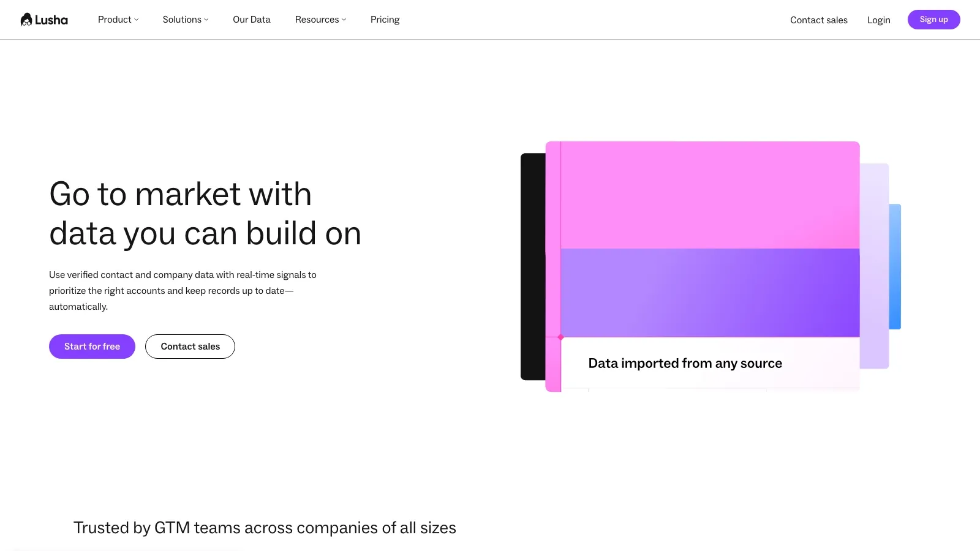Open the Login link

pyautogui.click(x=879, y=20)
